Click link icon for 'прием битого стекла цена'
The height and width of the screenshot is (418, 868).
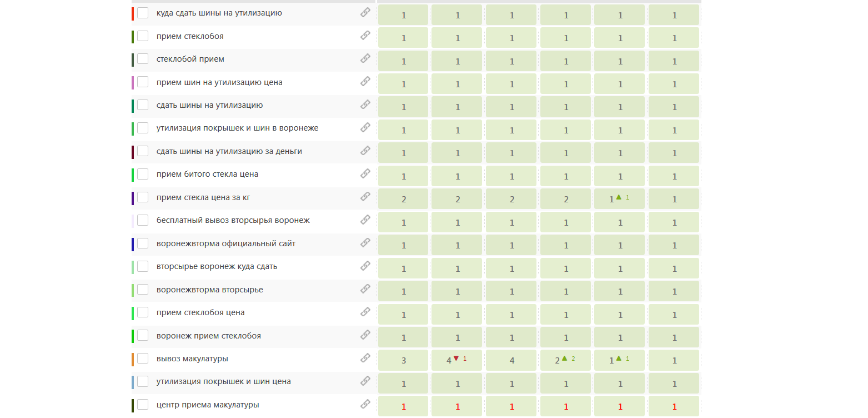coord(365,173)
